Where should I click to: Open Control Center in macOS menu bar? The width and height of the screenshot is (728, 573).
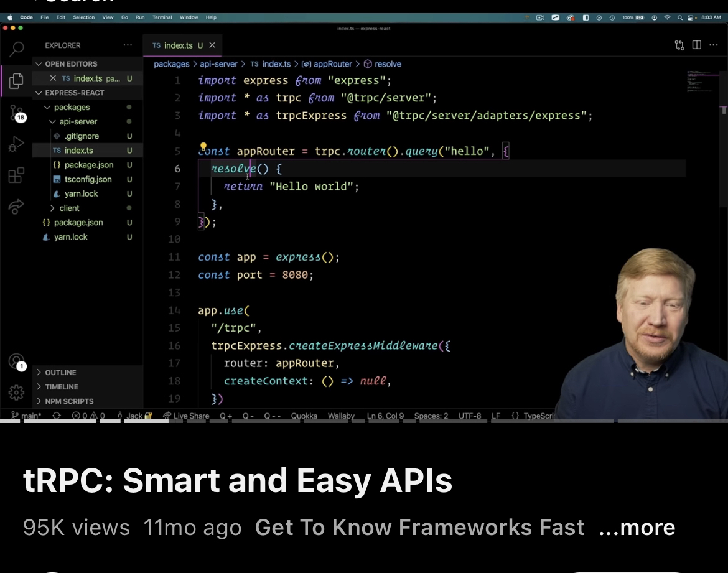click(691, 17)
